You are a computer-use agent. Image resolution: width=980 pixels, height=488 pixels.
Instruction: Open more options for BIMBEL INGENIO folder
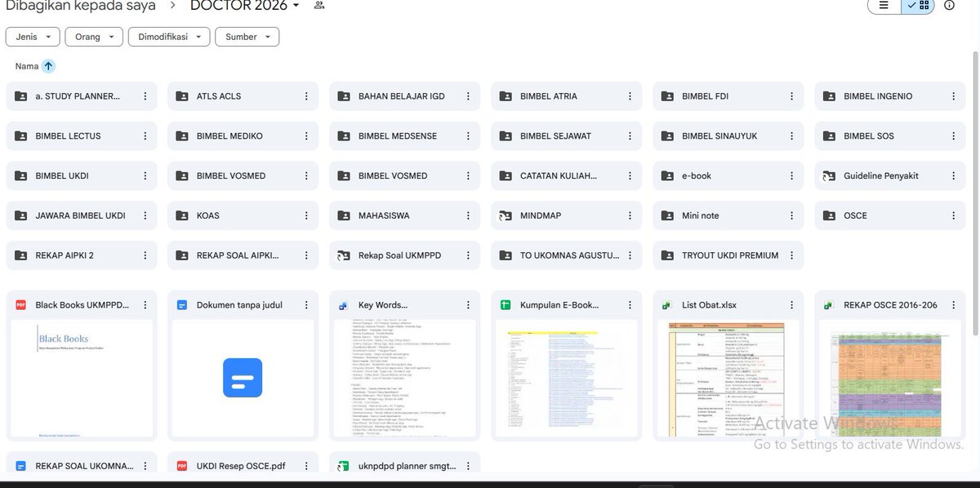tap(953, 96)
